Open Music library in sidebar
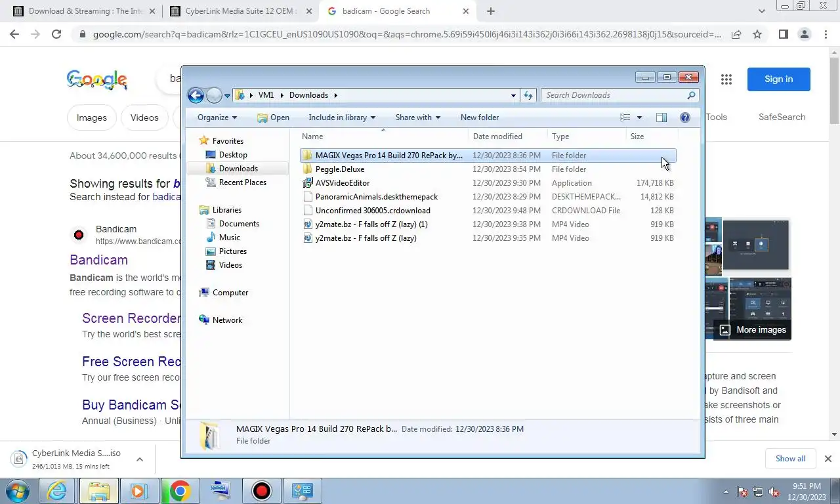This screenshot has height=504, width=840. pos(229,238)
